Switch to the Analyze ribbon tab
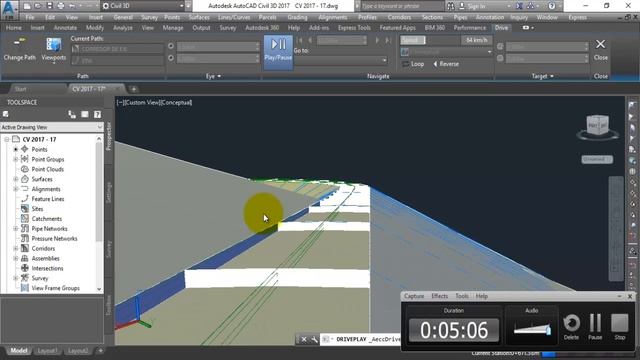 click(x=122, y=28)
